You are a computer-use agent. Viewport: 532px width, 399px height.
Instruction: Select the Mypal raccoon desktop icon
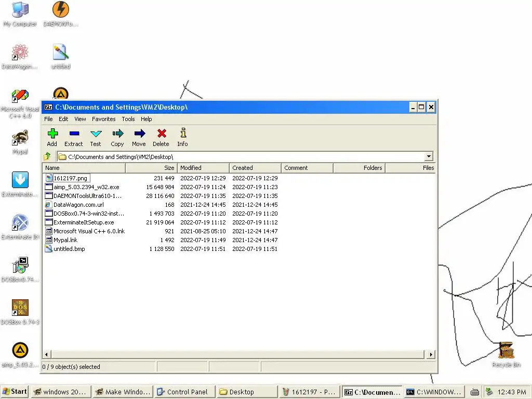(20, 138)
